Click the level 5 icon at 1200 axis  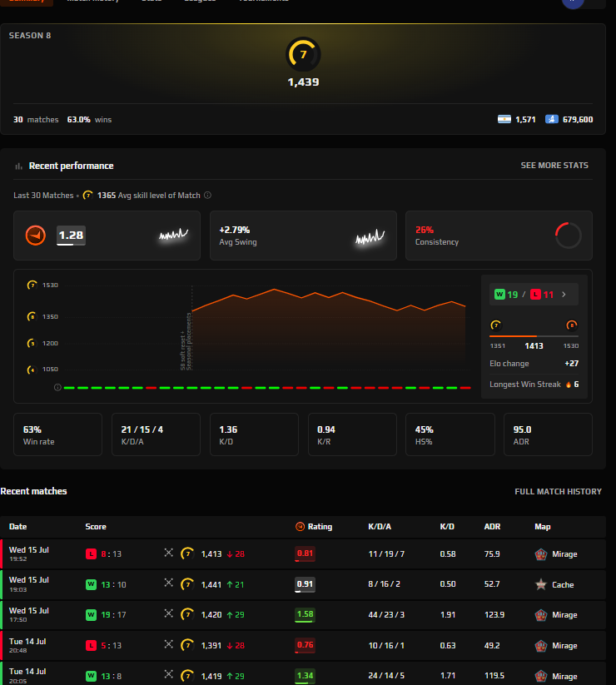[32, 344]
